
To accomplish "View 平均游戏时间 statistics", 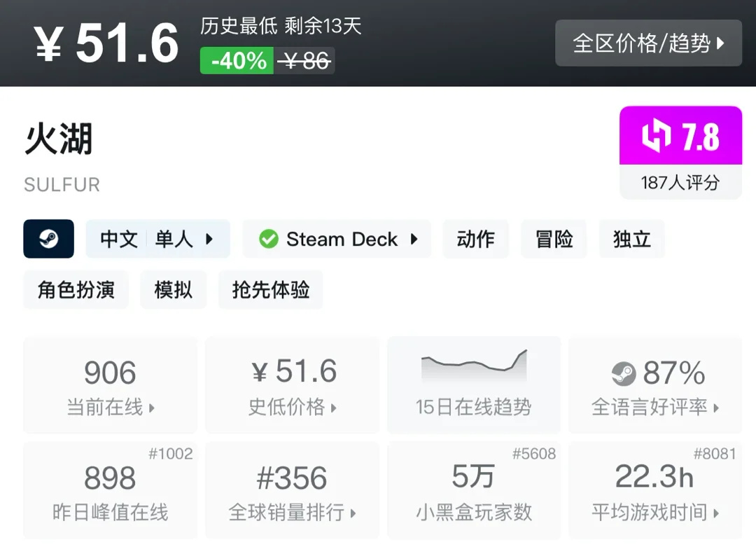I will [655, 490].
